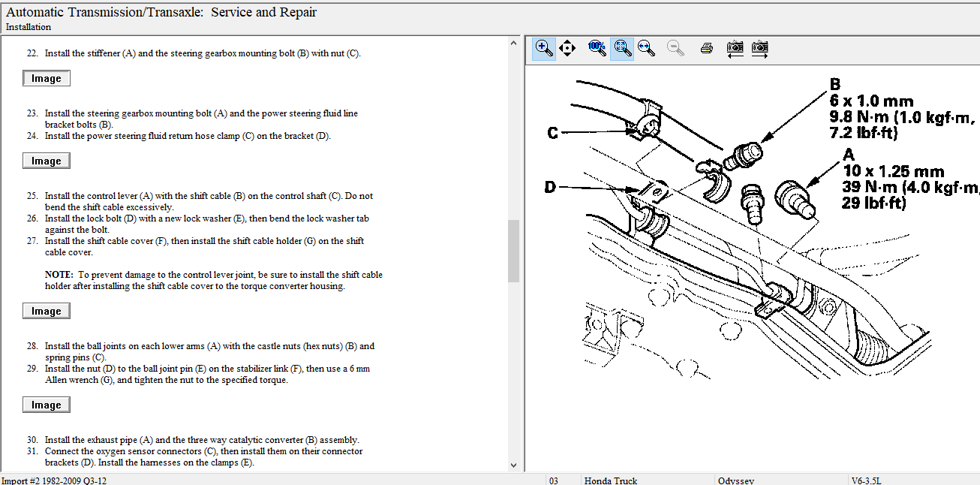Click 'Import #2 1982-2009 Q3-12' status entry
This screenshot has width=980, height=485.
(x=54, y=480)
